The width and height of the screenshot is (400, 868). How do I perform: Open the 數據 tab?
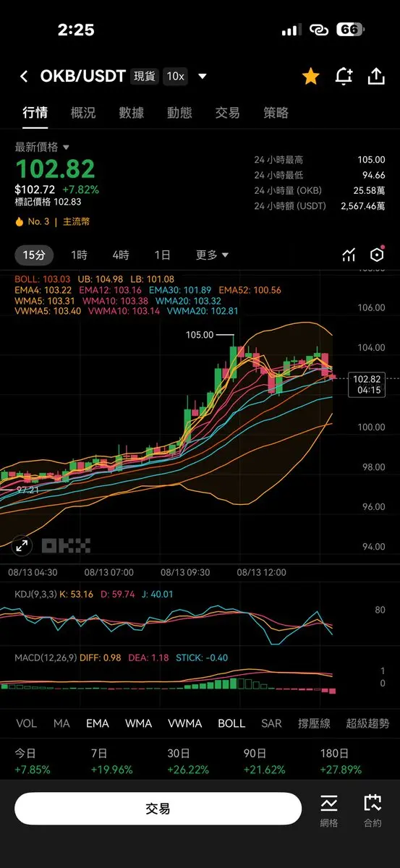pyautogui.click(x=131, y=113)
